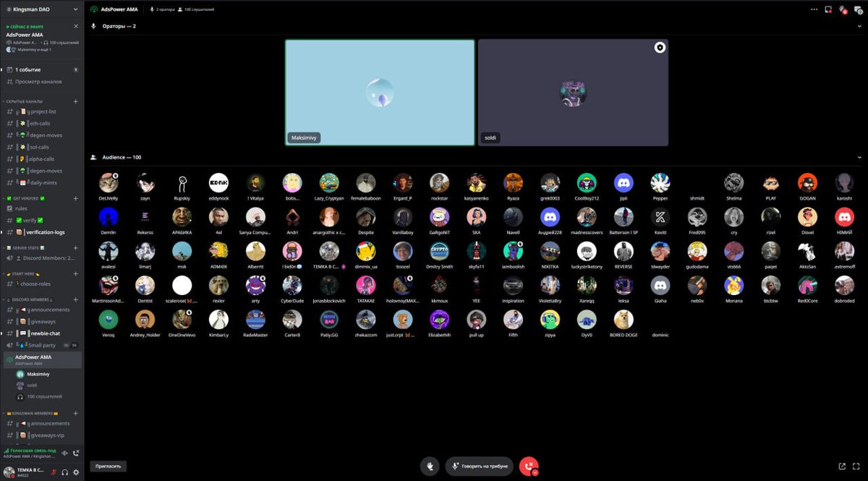Collapse the START HERE category

tap(23, 274)
